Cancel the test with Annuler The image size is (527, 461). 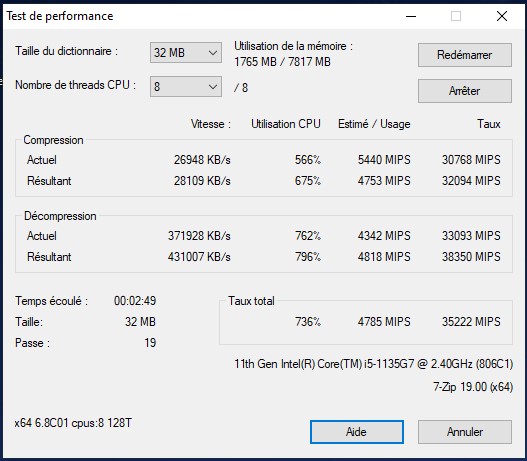[x=465, y=432]
